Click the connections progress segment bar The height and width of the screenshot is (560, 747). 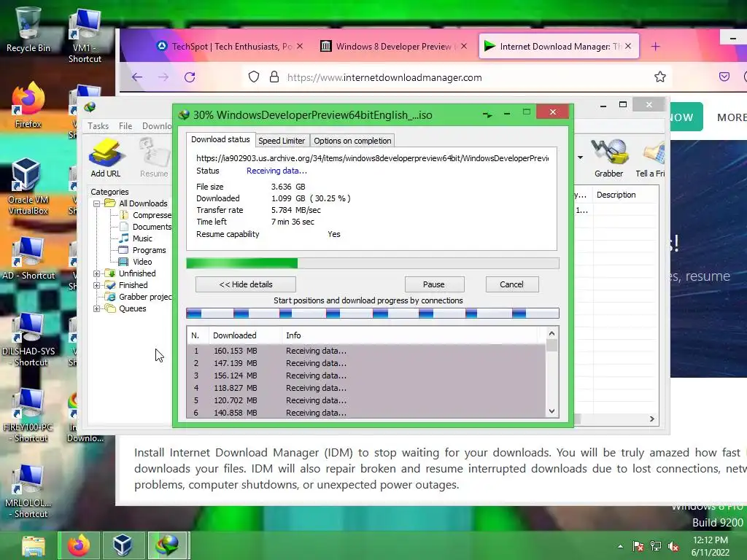(x=373, y=313)
